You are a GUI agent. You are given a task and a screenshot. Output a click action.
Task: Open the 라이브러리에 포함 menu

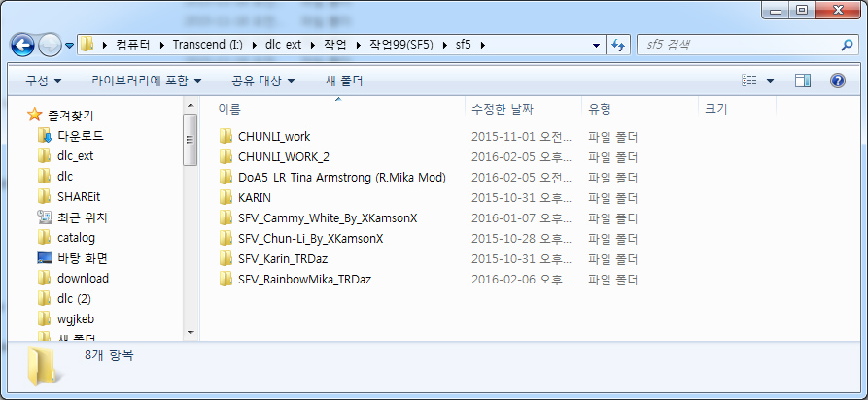coord(147,81)
